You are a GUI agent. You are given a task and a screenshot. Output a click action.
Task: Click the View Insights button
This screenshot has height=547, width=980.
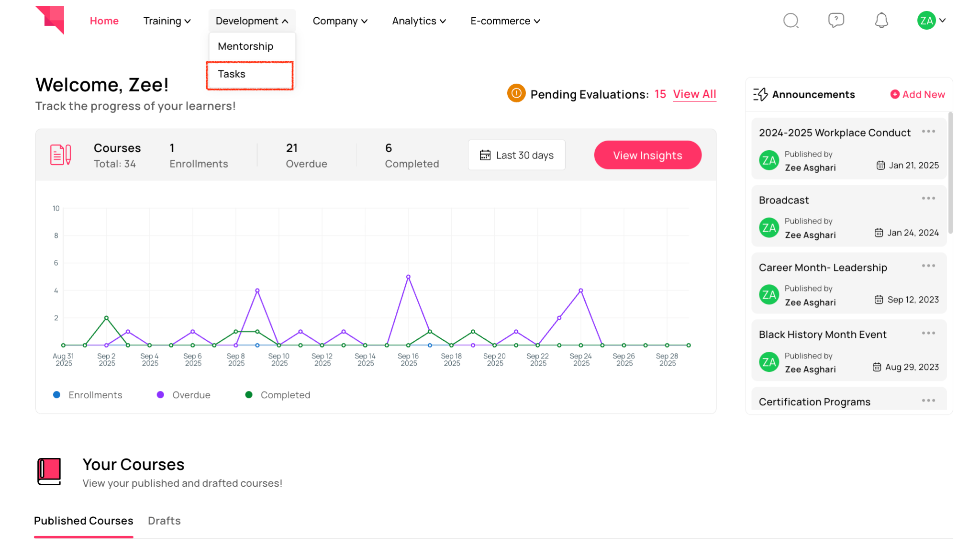coord(647,155)
